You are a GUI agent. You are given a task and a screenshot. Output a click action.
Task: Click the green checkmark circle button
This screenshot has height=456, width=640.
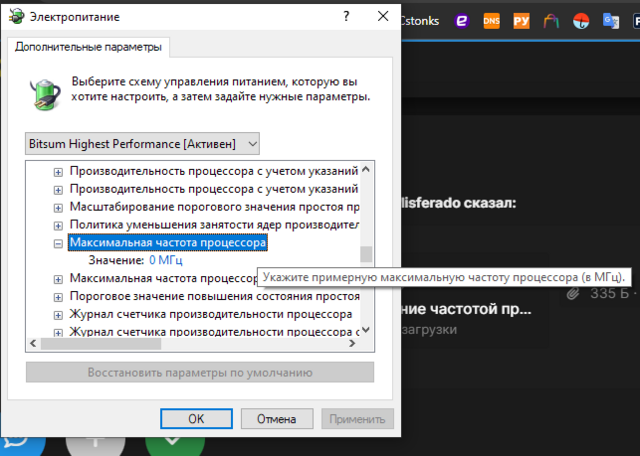pyautogui.click(x=175, y=444)
